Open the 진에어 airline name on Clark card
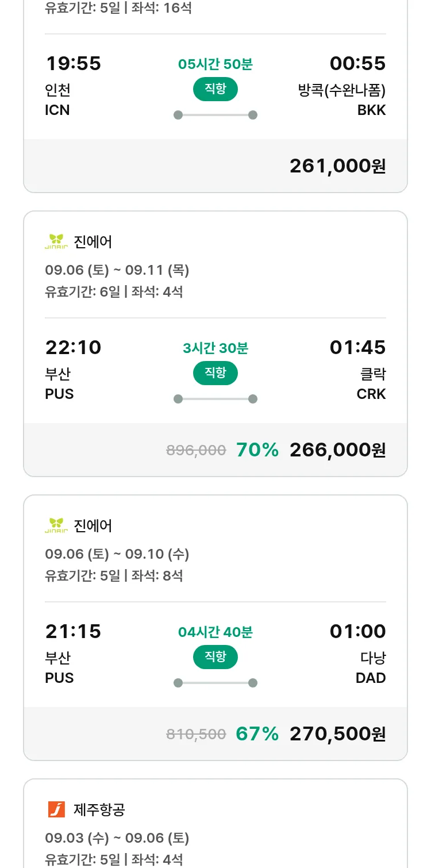 [93, 241]
